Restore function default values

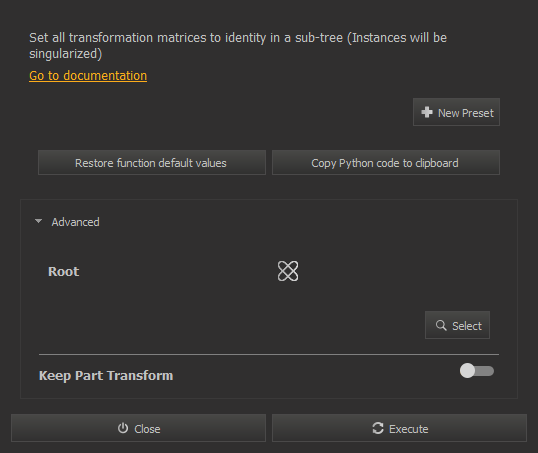tap(152, 163)
